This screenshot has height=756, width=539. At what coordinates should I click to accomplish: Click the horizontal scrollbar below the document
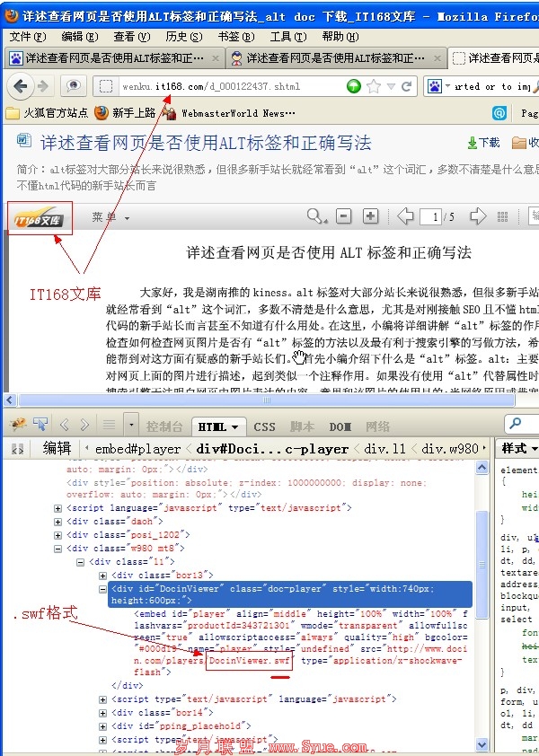(267, 400)
